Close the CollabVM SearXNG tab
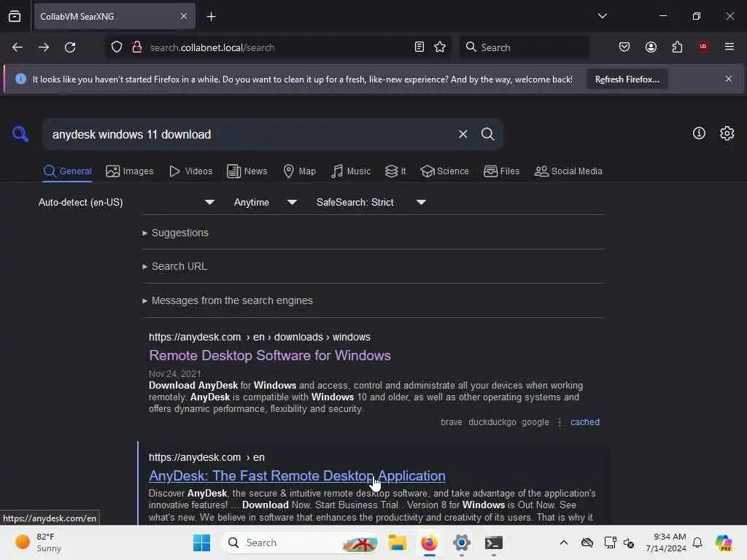Screen dimensions: 747x560 pyautogui.click(x=184, y=17)
